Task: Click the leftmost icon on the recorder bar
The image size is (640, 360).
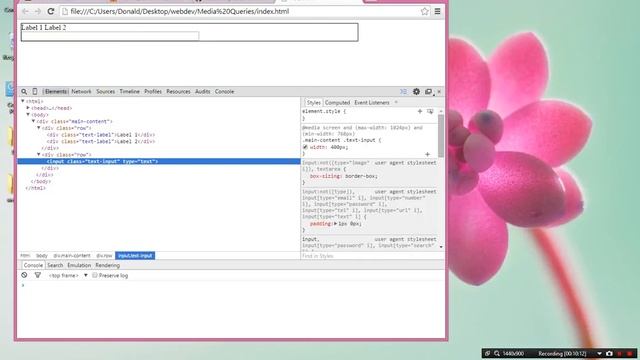Action: tap(487, 353)
